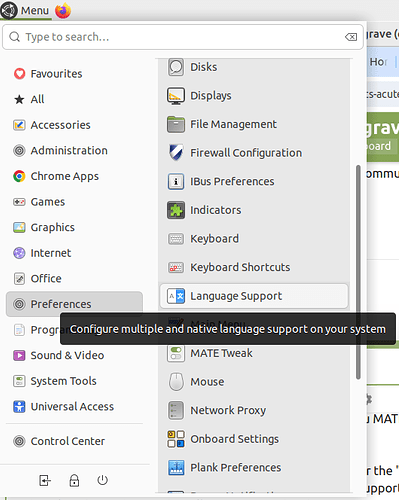This screenshot has width=399, height=500.
Task: Select the Office category
Action: pyautogui.click(x=74, y=279)
